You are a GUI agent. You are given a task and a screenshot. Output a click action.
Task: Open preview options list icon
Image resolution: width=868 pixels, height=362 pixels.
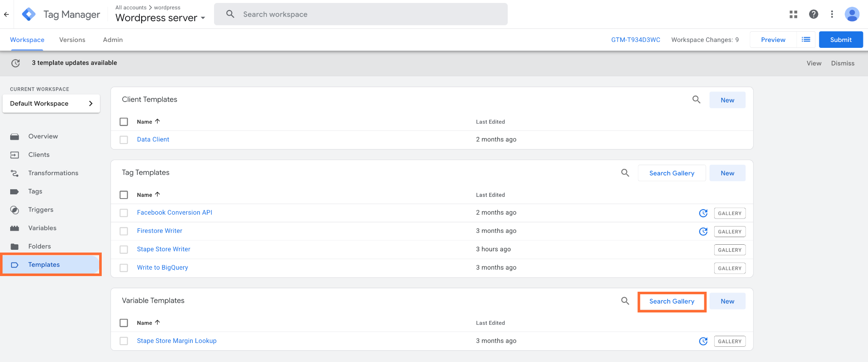click(x=806, y=39)
